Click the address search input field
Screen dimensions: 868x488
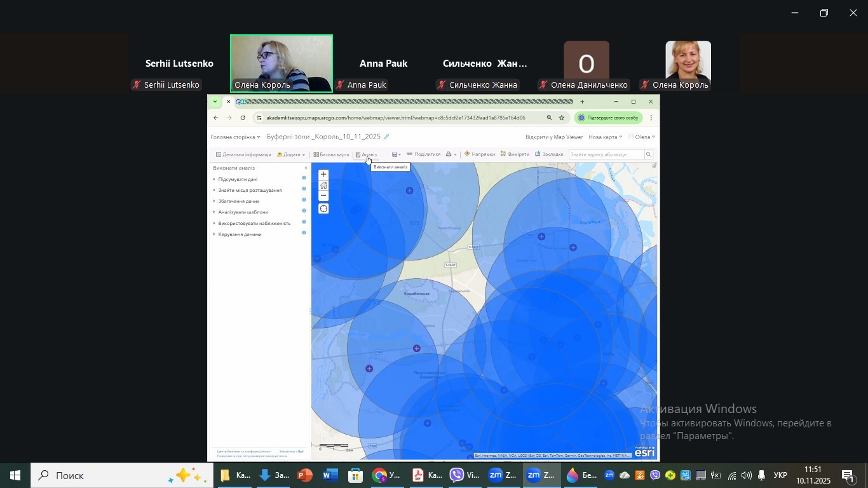[x=607, y=154]
